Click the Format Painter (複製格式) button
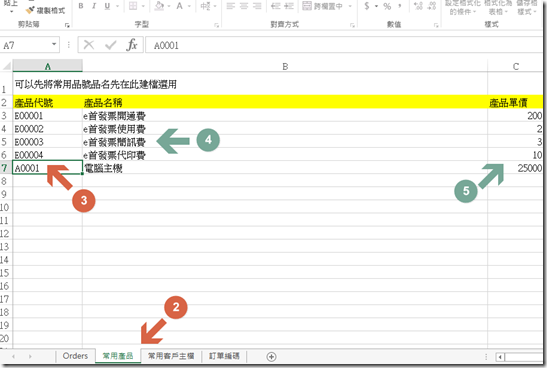The width and height of the screenshot is (547, 368). (x=46, y=10)
